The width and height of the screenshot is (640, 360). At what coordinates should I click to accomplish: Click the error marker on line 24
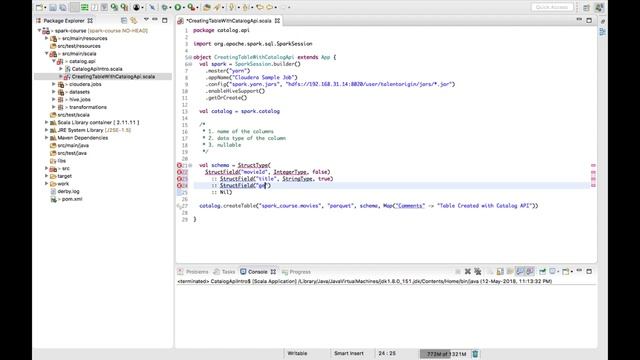pos(180,185)
